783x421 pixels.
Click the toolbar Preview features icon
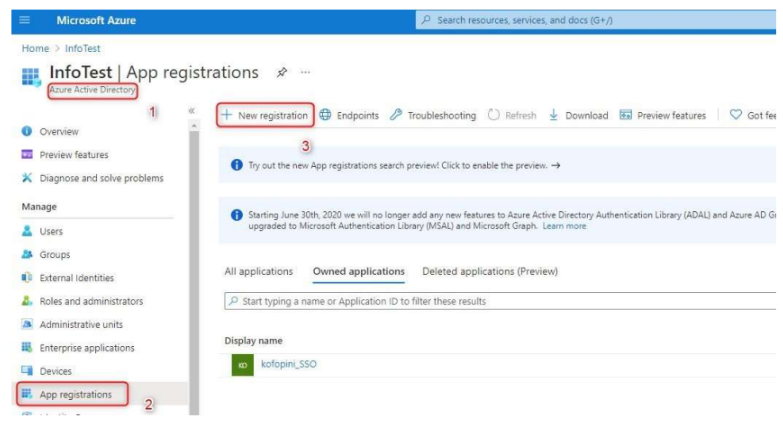coord(626,115)
